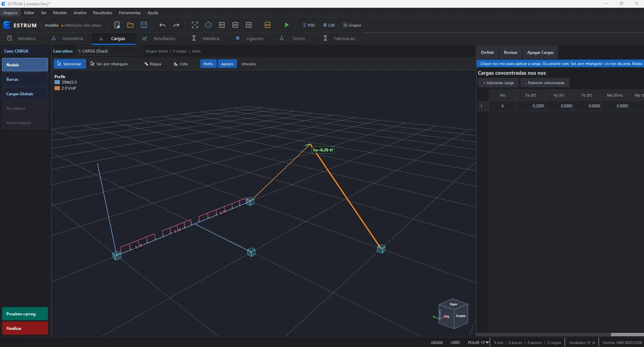This screenshot has width=644, height=347.
Task: Toggle ORTO mode in the status bar
Action: [455, 343]
